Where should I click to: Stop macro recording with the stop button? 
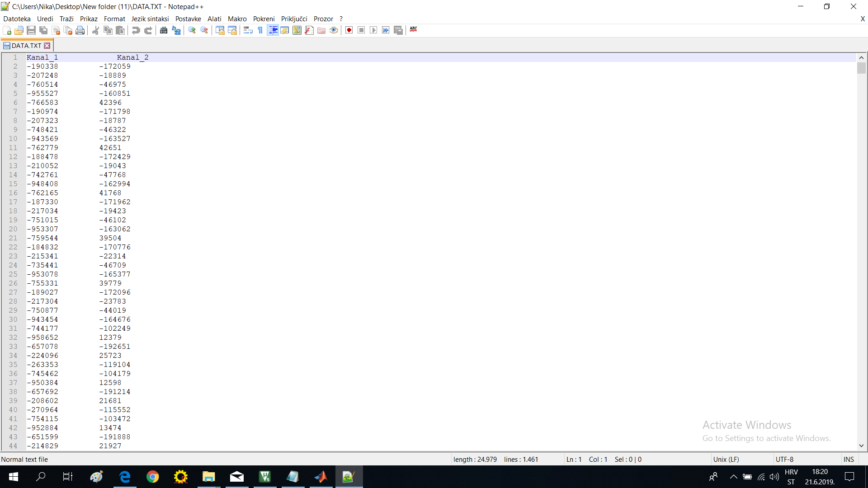(361, 30)
